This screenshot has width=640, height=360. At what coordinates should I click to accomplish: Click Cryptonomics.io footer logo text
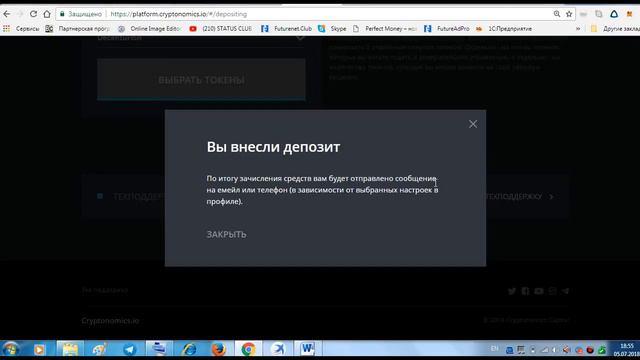click(110, 321)
